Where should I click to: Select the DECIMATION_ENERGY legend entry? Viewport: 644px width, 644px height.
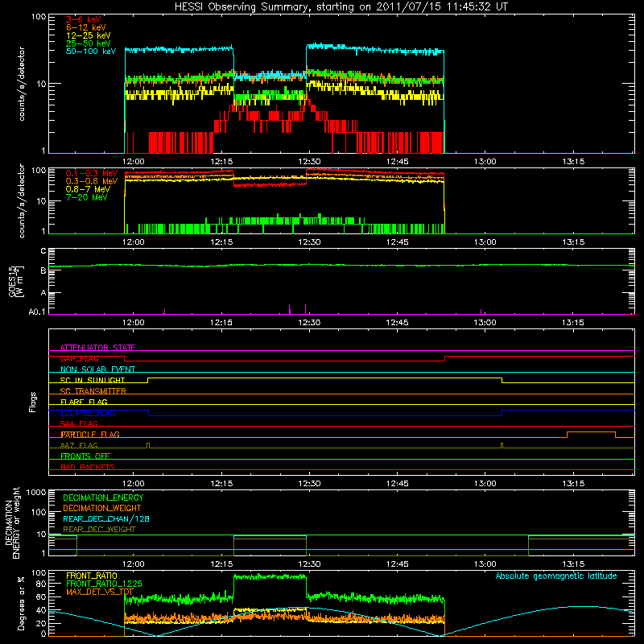coord(103,497)
